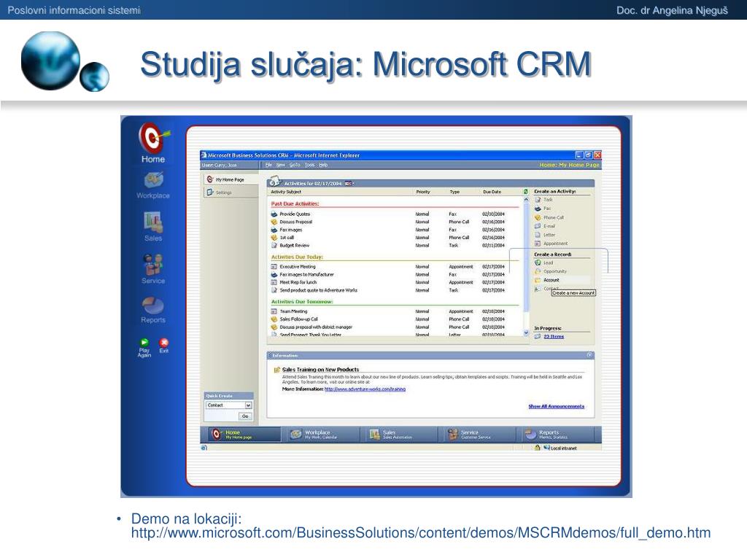This screenshot has width=747, height=560.
Task: Open the New menu
Action: pos(281,165)
